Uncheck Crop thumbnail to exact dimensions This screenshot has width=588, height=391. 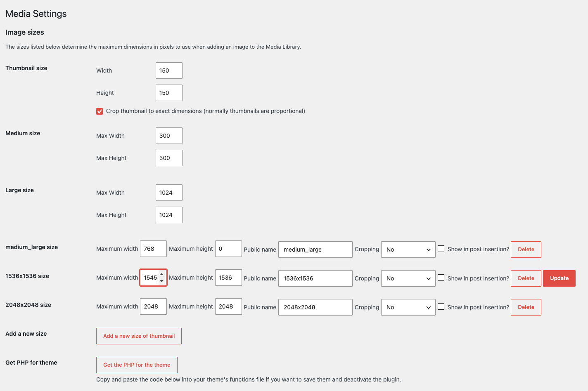point(100,111)
